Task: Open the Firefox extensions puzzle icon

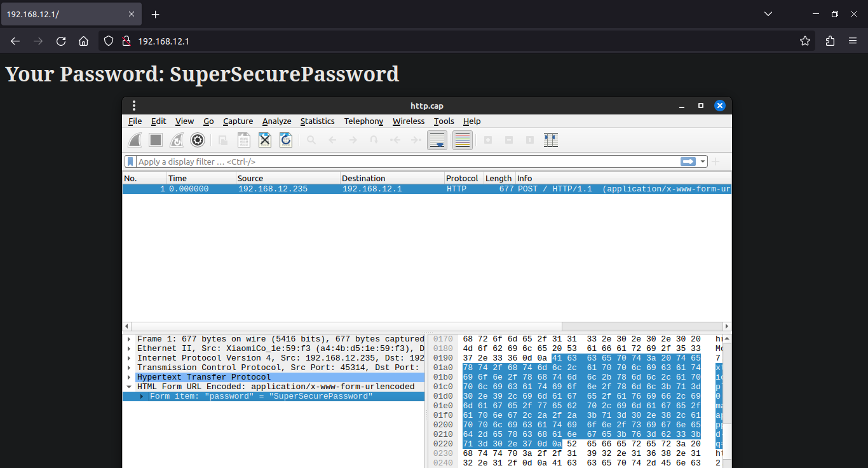Action: pyautogui.click(x=830, y=41)
